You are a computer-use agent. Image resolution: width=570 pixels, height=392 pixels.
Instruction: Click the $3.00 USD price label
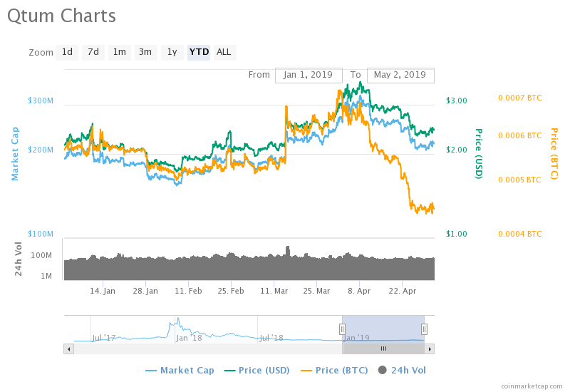457,100
